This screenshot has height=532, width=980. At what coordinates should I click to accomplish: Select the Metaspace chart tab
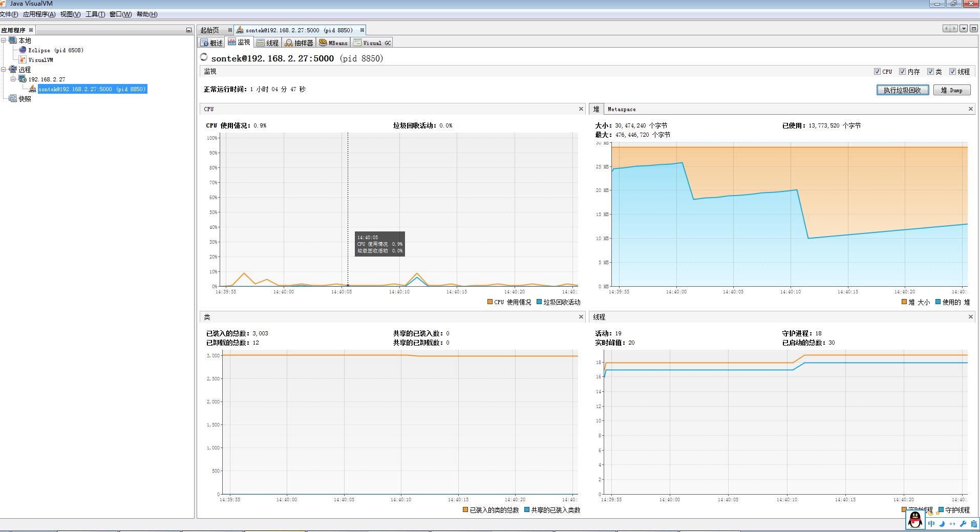pyautogui.click(x=622, y=109)
